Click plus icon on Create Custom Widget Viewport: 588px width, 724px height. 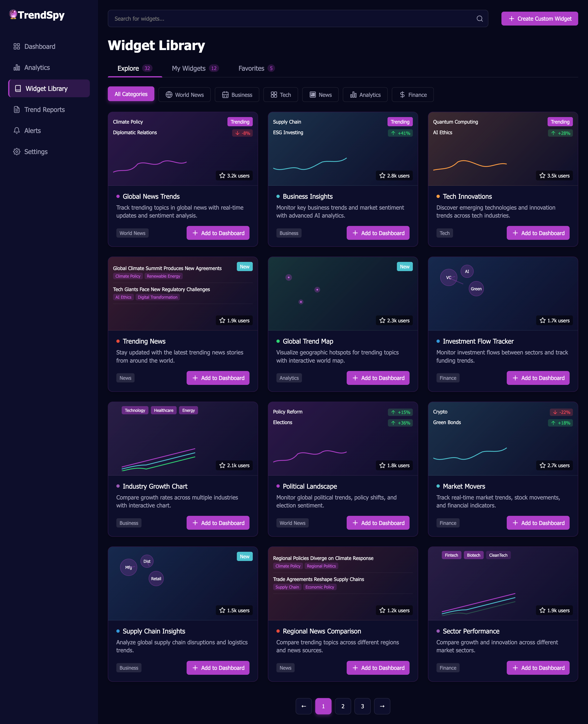tap(511, 19)
